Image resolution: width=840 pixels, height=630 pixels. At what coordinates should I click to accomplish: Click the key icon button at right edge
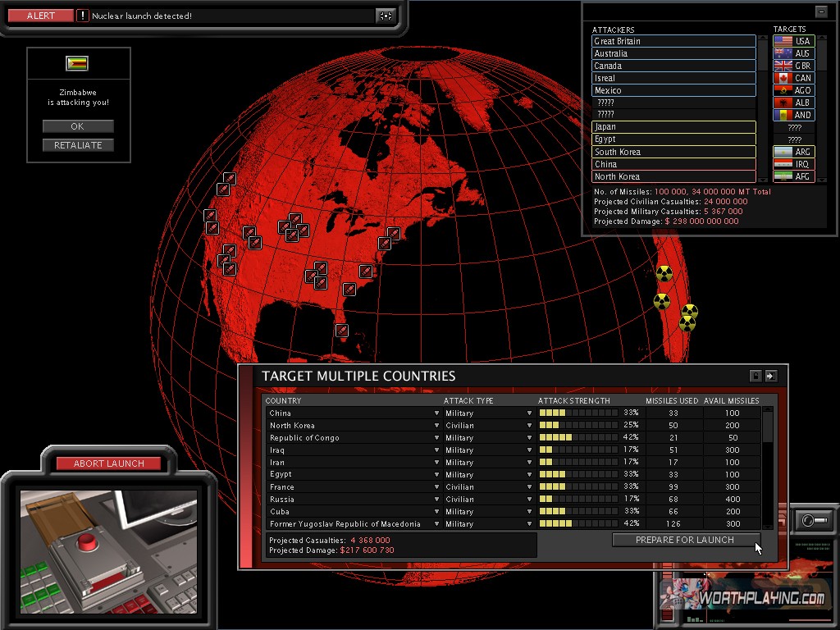pos(814,520)
